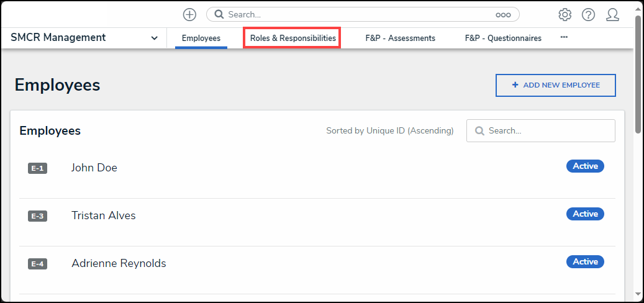Viewport: 644px width, 303px height.
Task: Open the Roles & Responsibilities tab
Action: coord(293,38)
